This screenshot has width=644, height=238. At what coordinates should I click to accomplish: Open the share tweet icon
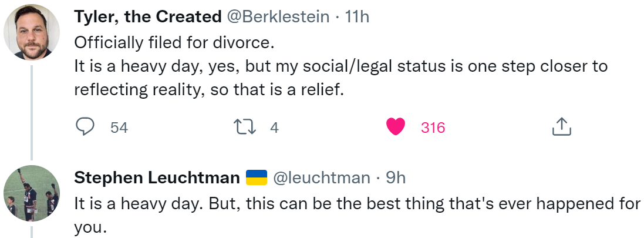tap(561, 127)
